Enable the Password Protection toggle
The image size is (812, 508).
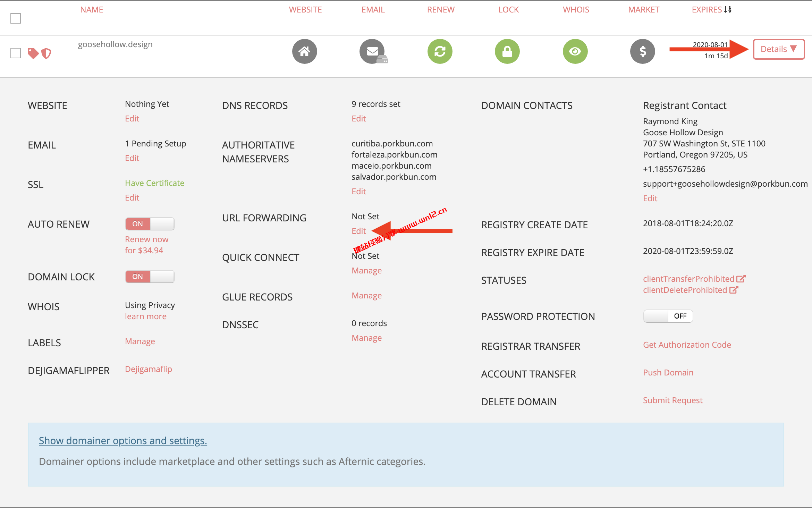pos(668,316)
